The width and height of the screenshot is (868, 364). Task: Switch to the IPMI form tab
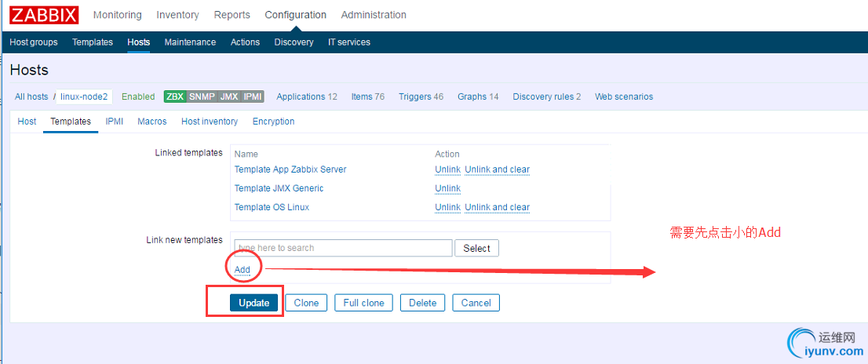coord(115,121)
